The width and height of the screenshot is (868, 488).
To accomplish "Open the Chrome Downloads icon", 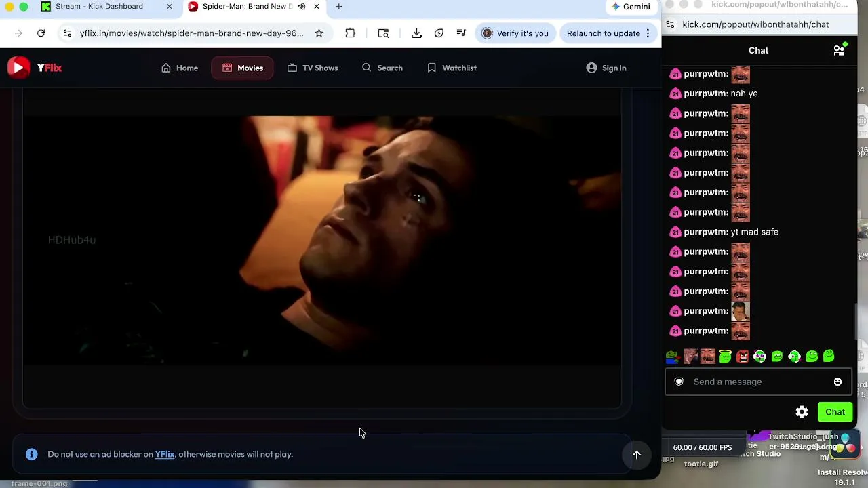I will (x=416, y=33).
